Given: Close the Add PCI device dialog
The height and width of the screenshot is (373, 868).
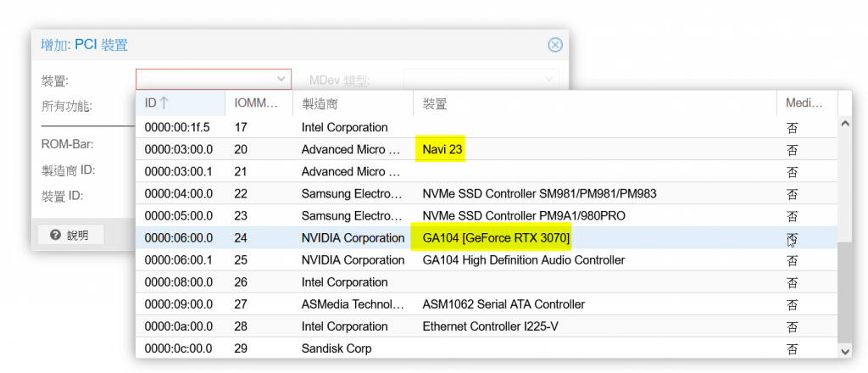Looking at the screenshot, I should (554, 45).
